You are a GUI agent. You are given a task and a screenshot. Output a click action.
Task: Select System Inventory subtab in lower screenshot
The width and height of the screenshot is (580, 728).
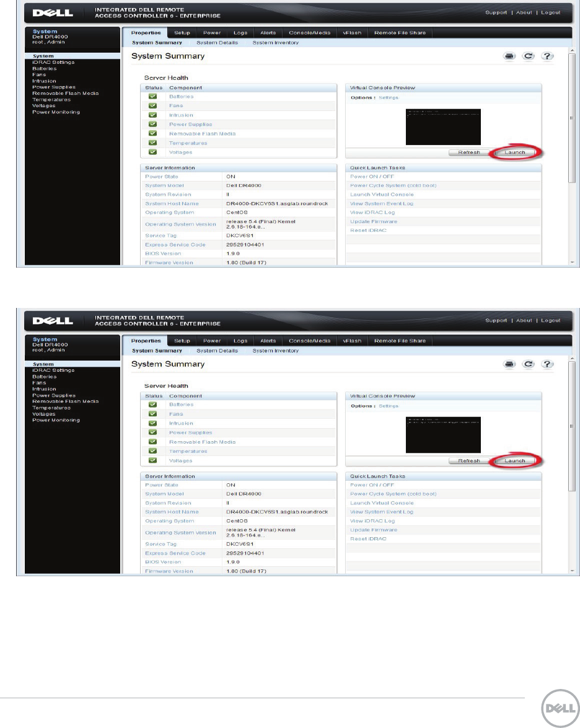(x=275, y=351)
